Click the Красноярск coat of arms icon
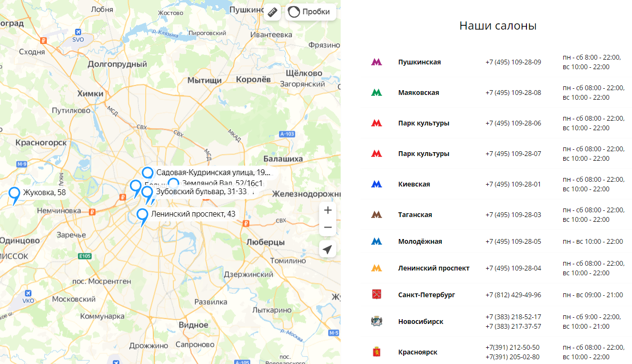This screenshot has height=364, width=632. coord(376,352)
